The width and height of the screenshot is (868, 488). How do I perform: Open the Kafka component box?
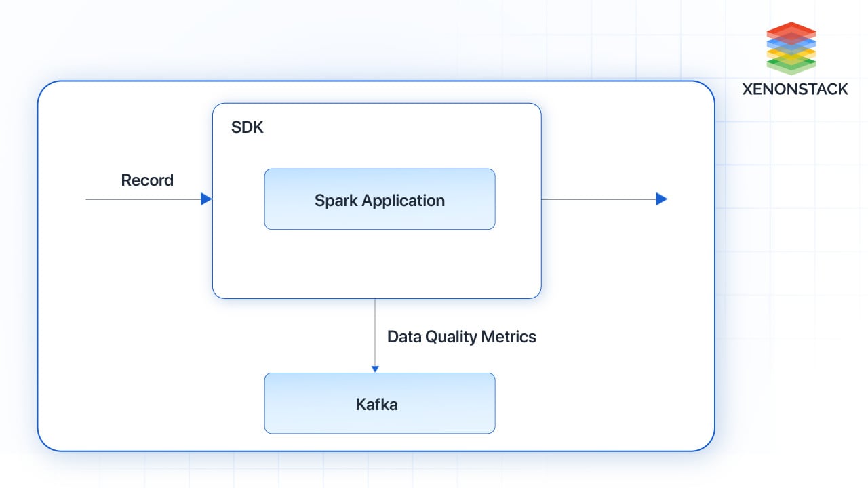coord(380,403)
